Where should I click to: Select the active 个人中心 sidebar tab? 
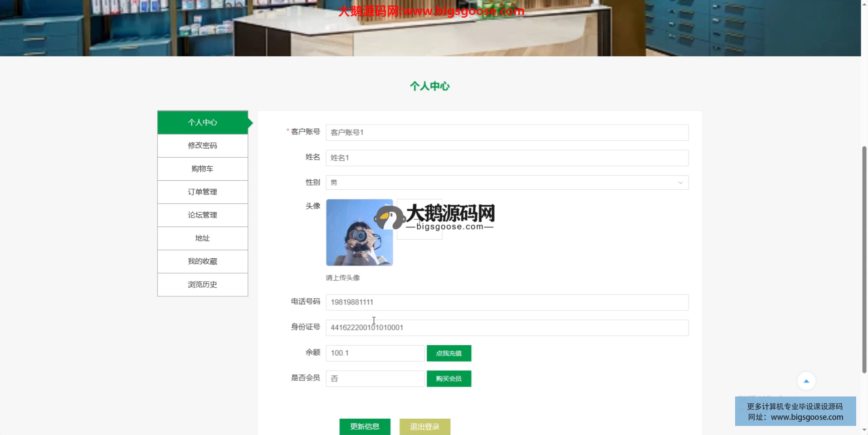pos(202,122)
